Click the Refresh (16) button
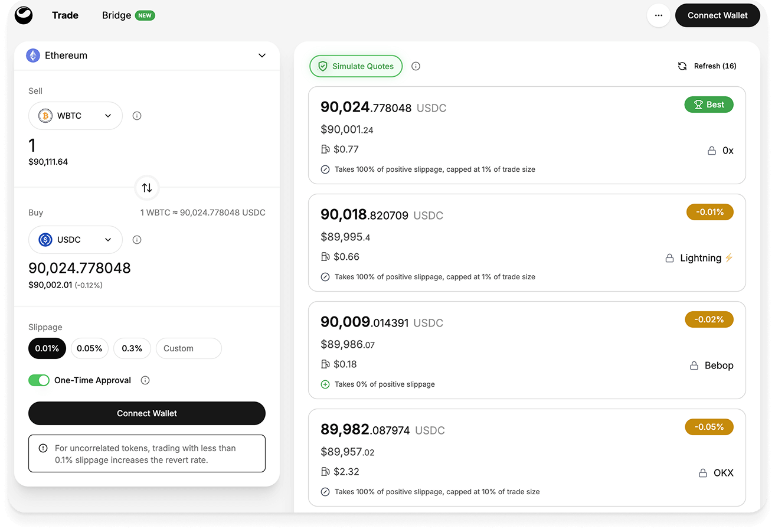This screenshot has height=532, width=775. click(x=707, y=66)
